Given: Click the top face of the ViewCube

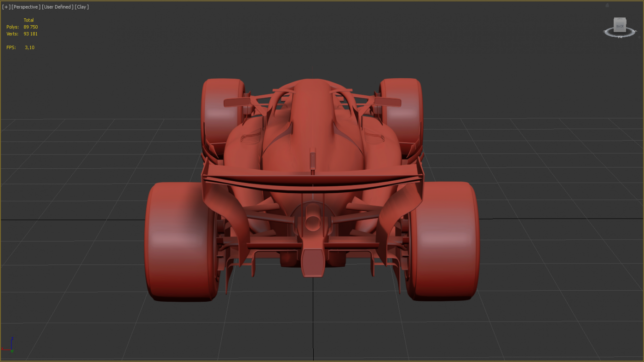Looking at the screenshot, I should pyautogui.click(x=620, y=19).
